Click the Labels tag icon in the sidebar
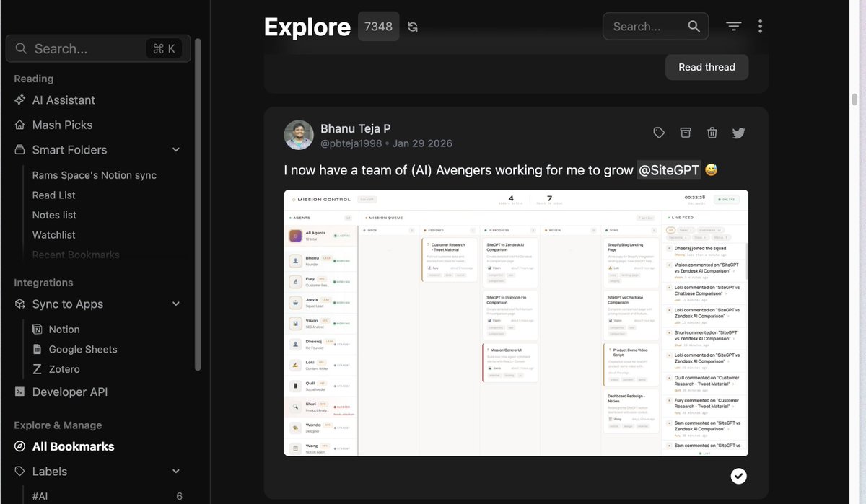The image size is (866, 504). click(20, 472)
